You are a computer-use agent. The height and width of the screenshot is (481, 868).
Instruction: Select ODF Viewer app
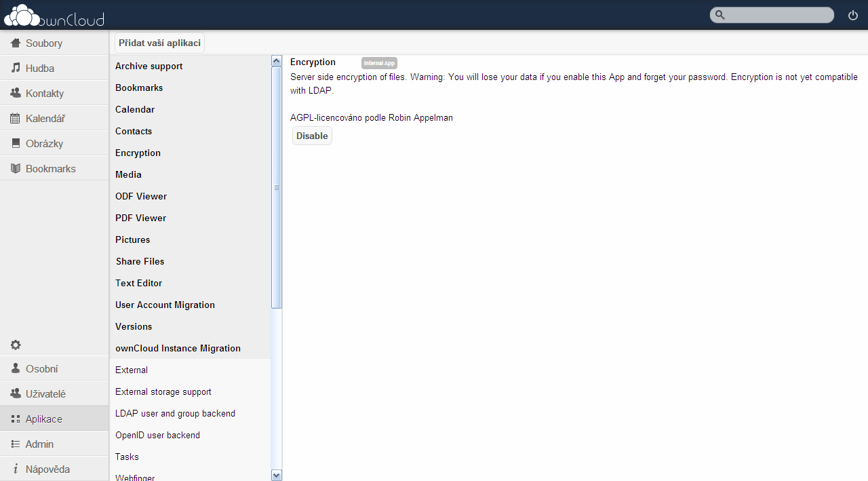pyautogui.click(x=190, y=196)
